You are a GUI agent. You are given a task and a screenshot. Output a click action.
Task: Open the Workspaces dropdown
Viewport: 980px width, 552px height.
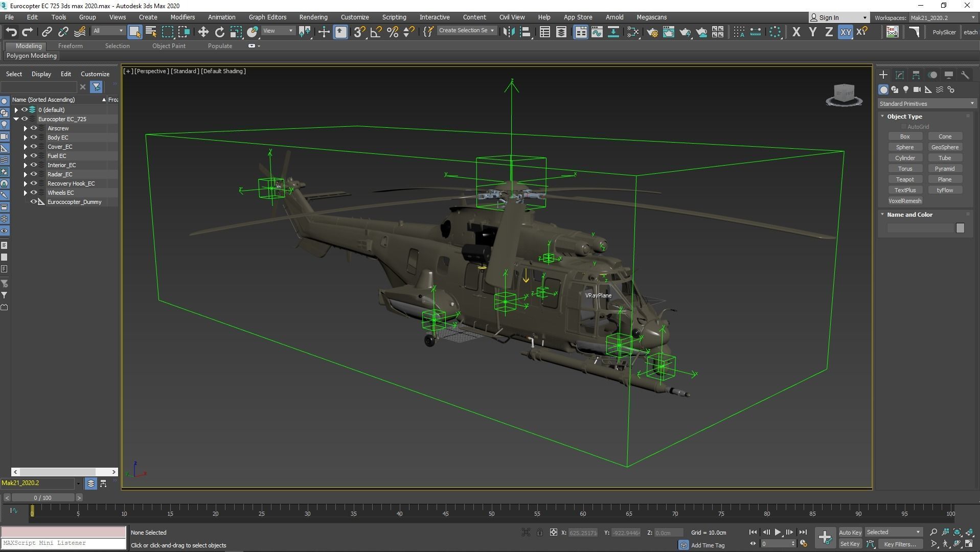pyautogui.click(x=942, y=18)
